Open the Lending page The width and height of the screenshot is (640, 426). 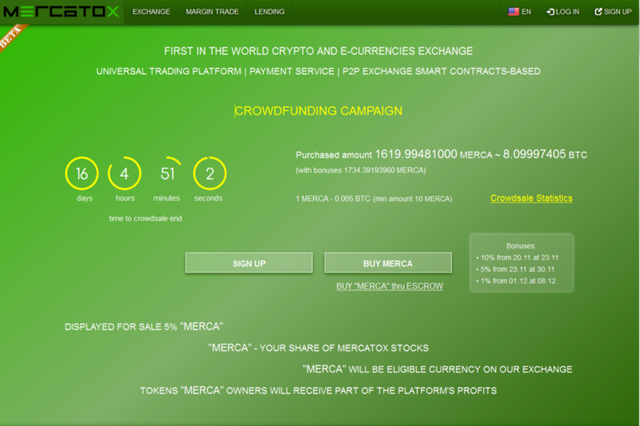tap(269, 12)
